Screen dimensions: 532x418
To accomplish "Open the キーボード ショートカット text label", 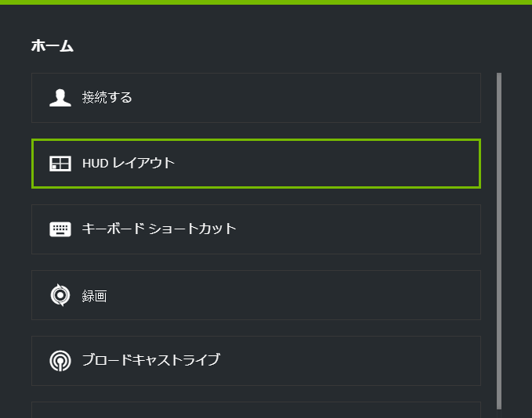I will pos(159,229).
